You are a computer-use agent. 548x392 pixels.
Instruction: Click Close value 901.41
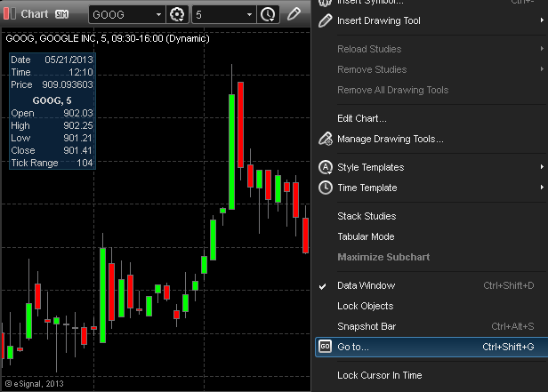pyautogui.click(x=77, y=150)
